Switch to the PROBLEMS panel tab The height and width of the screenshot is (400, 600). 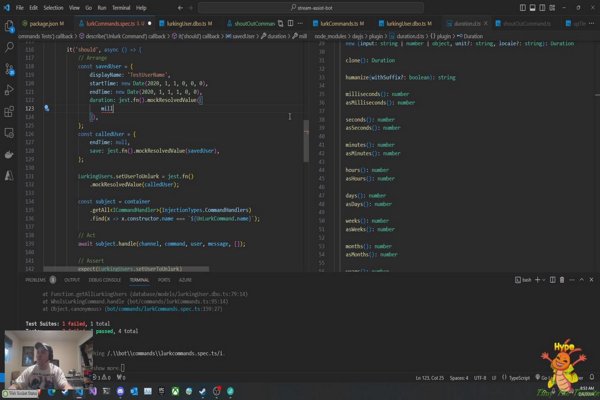(35, 280)
